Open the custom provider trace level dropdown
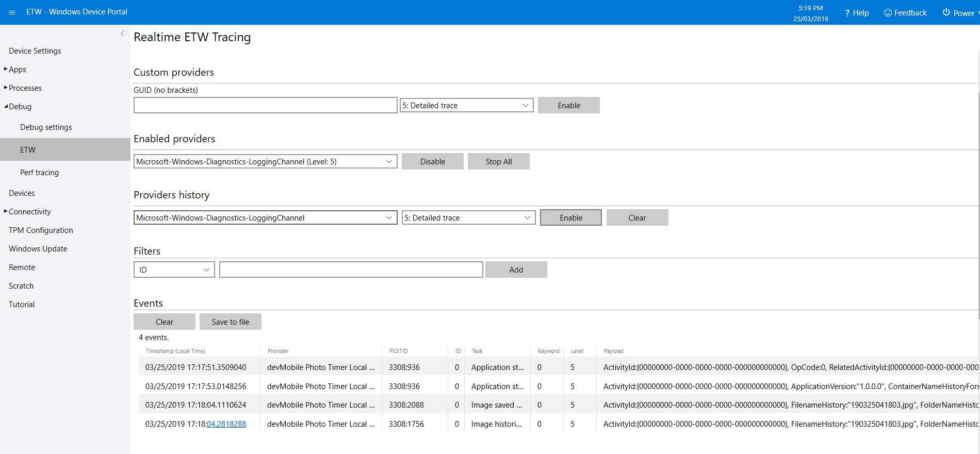 (x=466, y=106)
